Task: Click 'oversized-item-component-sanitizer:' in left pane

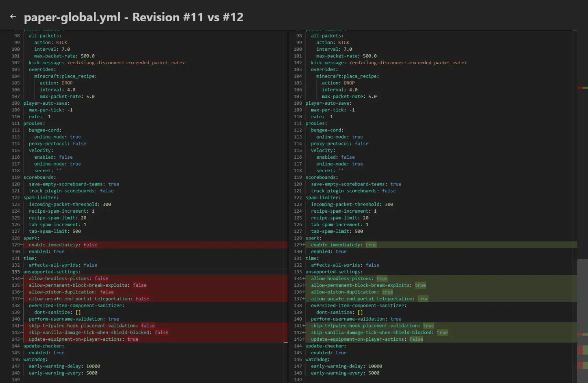Action: click(x=76, y=306)
